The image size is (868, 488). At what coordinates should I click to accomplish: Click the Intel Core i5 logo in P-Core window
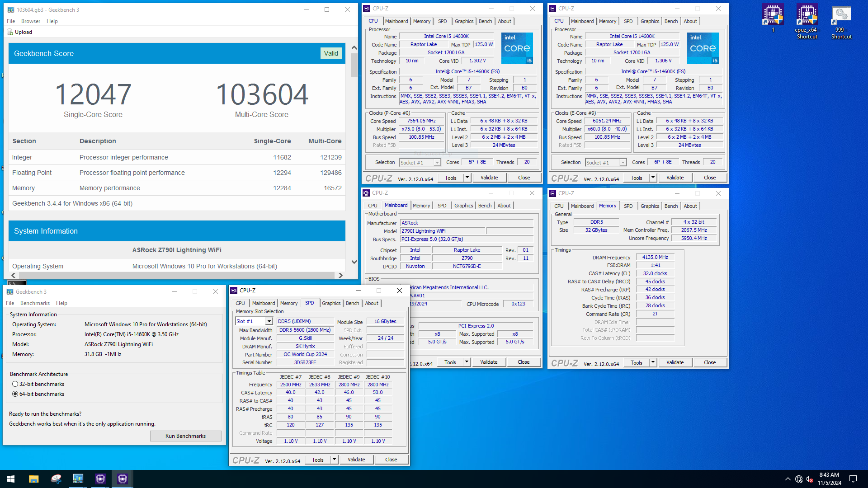tap(517, 48)
